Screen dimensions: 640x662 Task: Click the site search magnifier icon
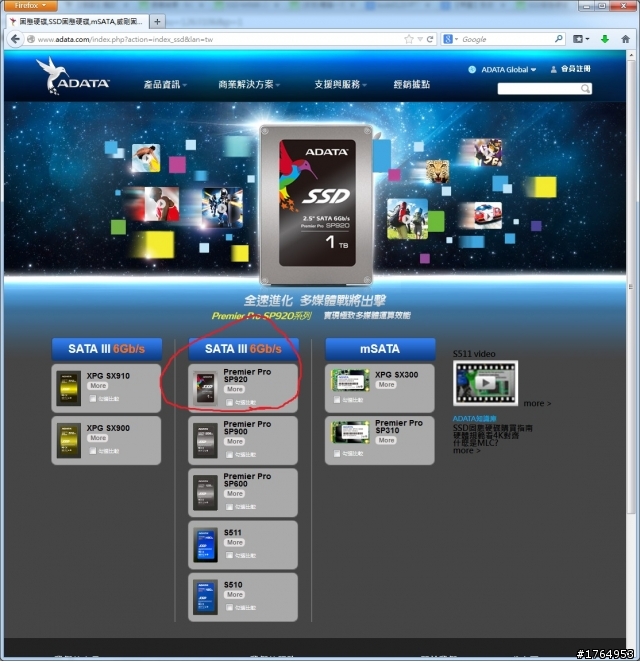[x=585, y=89]
